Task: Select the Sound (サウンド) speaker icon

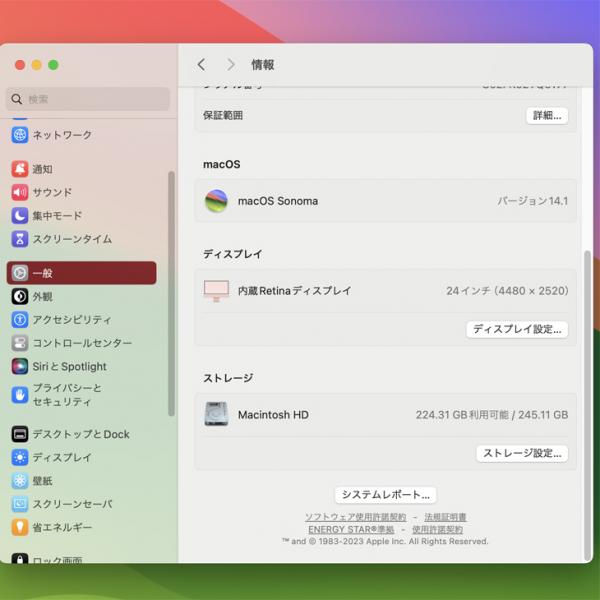Action: click(x=20, y=192)
